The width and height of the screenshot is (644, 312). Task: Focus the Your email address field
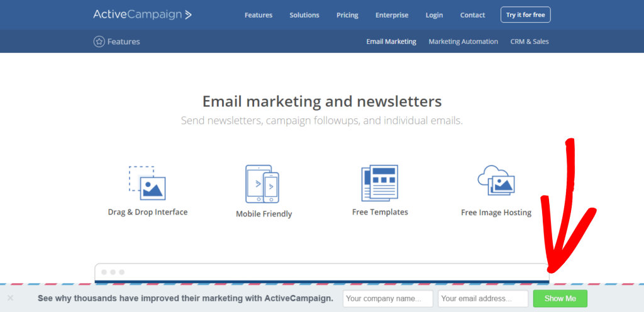(x=483, y=298)
